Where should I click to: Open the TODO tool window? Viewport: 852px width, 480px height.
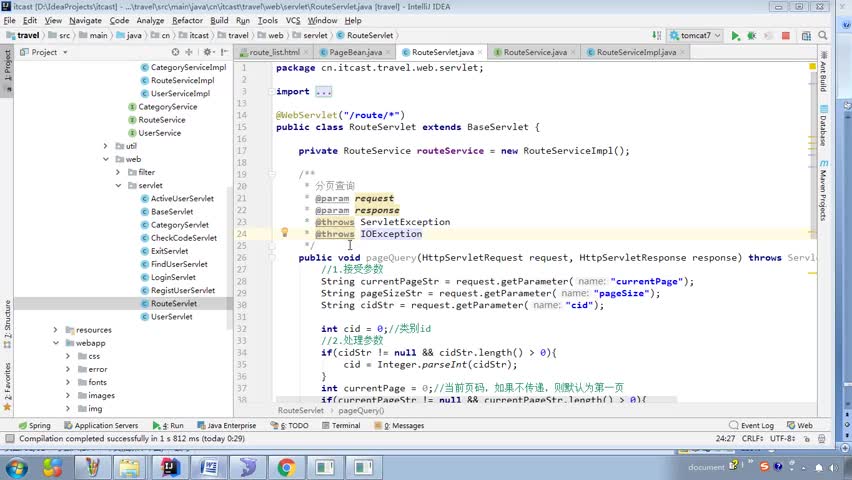pos(290,425)
